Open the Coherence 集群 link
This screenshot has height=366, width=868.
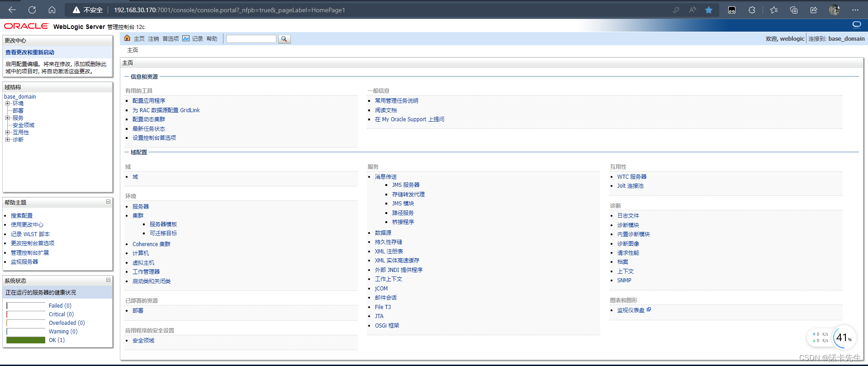point(152,244)
